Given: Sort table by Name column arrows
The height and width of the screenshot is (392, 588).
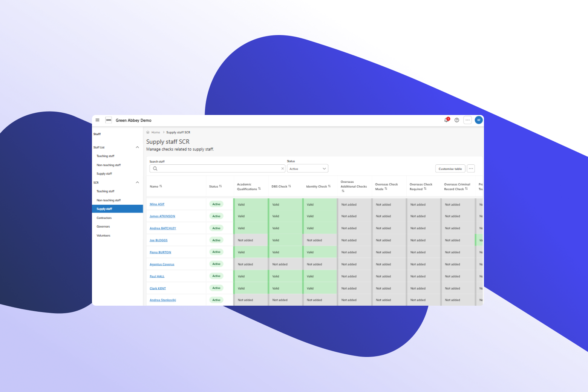Looking at the screenshot, I should point(161,186).
